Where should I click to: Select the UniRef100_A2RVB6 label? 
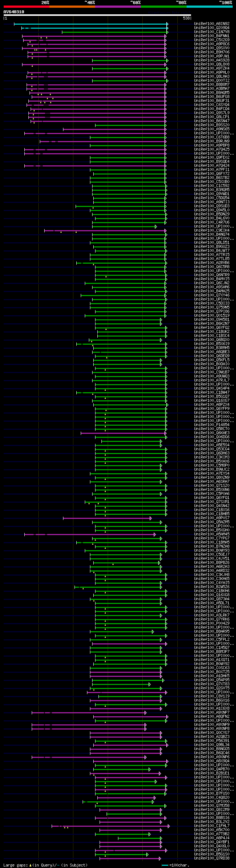point(212,263)
